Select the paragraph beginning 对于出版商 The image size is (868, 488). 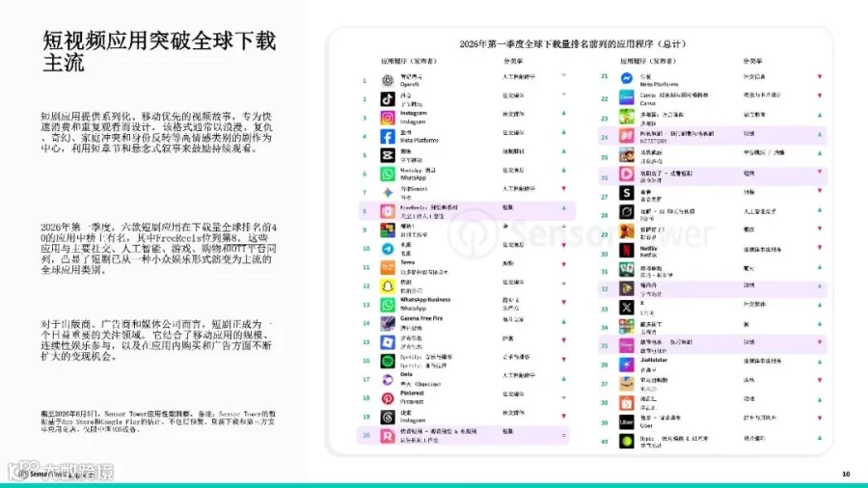point(156,339)
